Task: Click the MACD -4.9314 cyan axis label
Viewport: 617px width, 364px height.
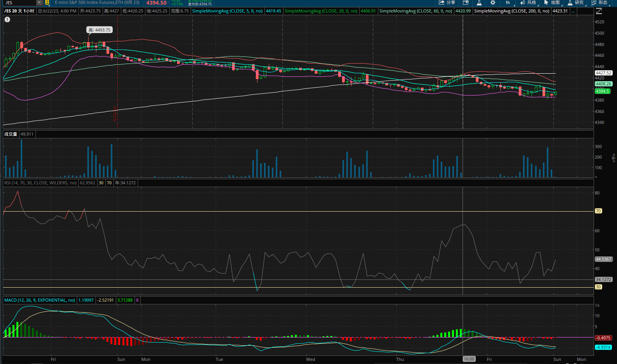Action: (x=603, y=347)
